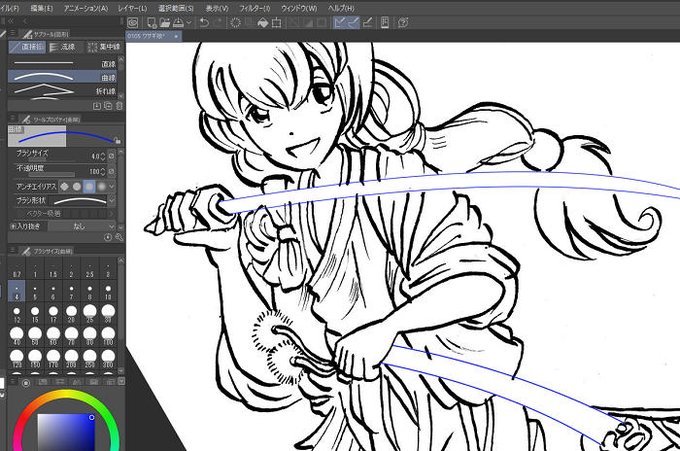
Task: Click the ブラシサイズ stepper arrows
Action: 103,156
